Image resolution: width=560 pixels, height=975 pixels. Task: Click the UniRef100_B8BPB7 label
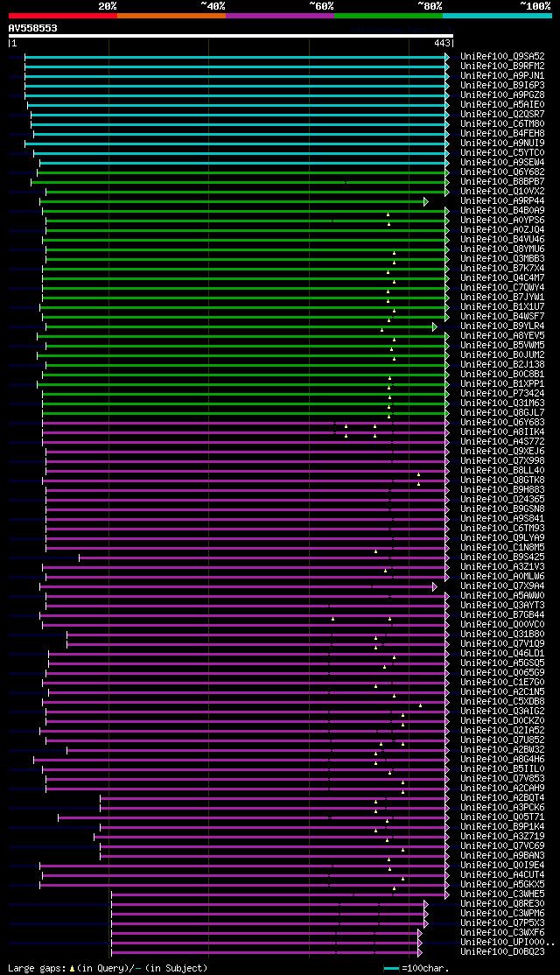502,181
